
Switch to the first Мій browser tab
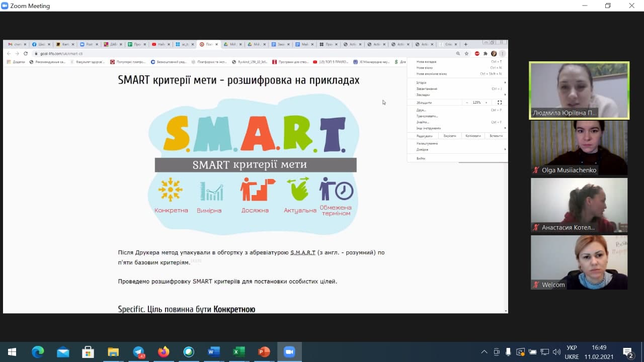232,44
